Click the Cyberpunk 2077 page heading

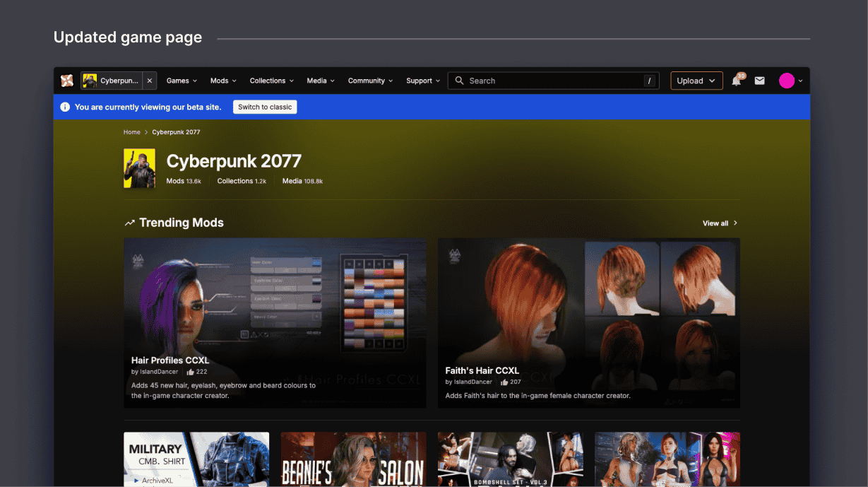tap(234, 161)
